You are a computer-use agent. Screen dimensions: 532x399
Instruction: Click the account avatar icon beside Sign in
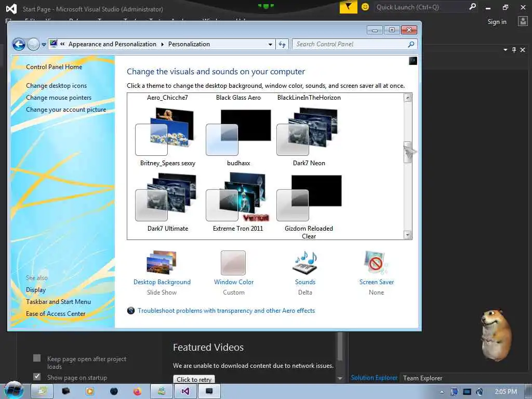tap(523, 21)
